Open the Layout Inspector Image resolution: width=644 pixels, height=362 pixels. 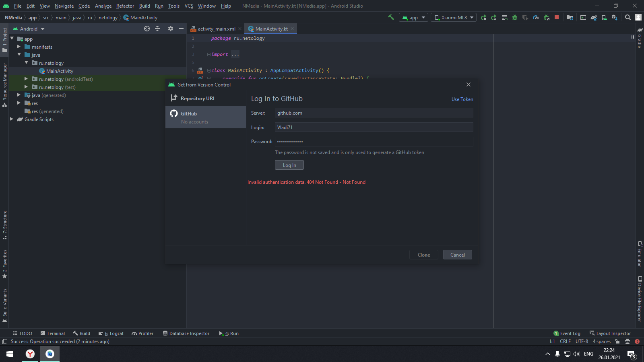(610, 333)
